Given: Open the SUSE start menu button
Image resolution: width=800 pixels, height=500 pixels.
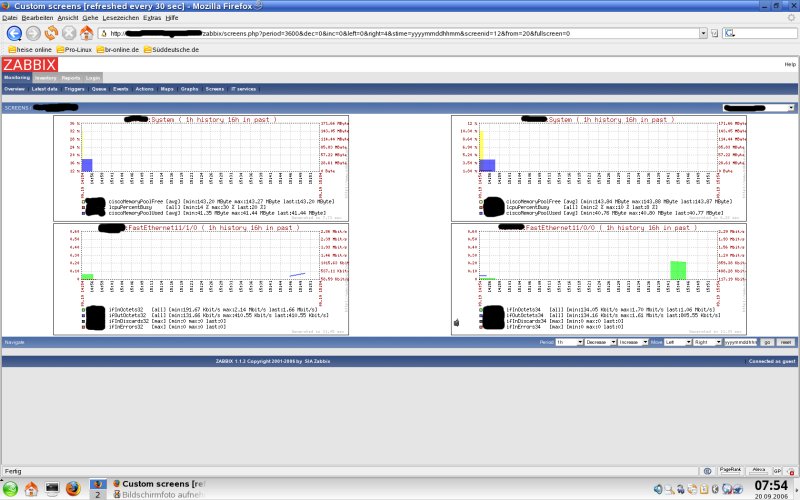Looking at the screenshot, I should click(10, 489).
